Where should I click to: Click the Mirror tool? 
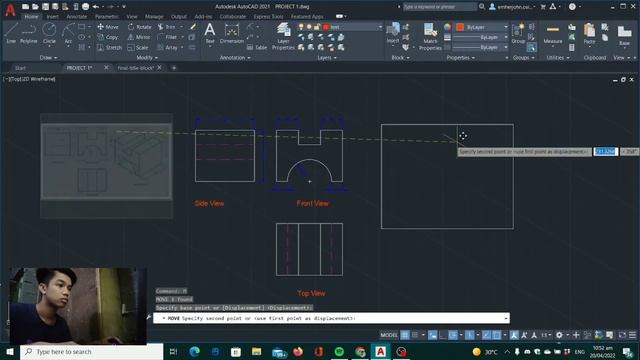[x=139, y=37]
